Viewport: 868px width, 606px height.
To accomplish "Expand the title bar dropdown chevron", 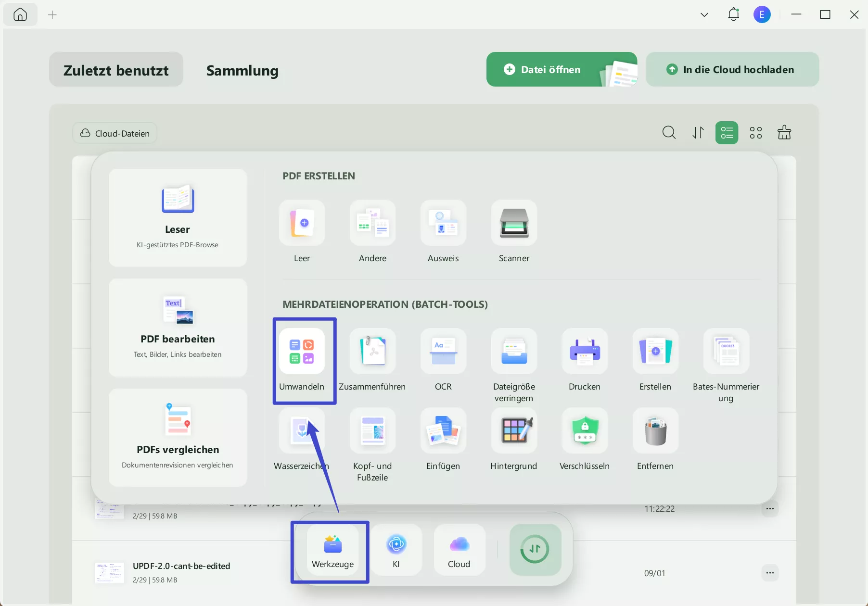I will pos(704,14).
